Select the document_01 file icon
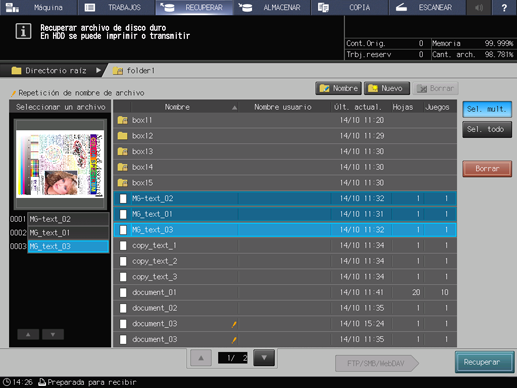The image size is (517, 388). pos(123,292)
